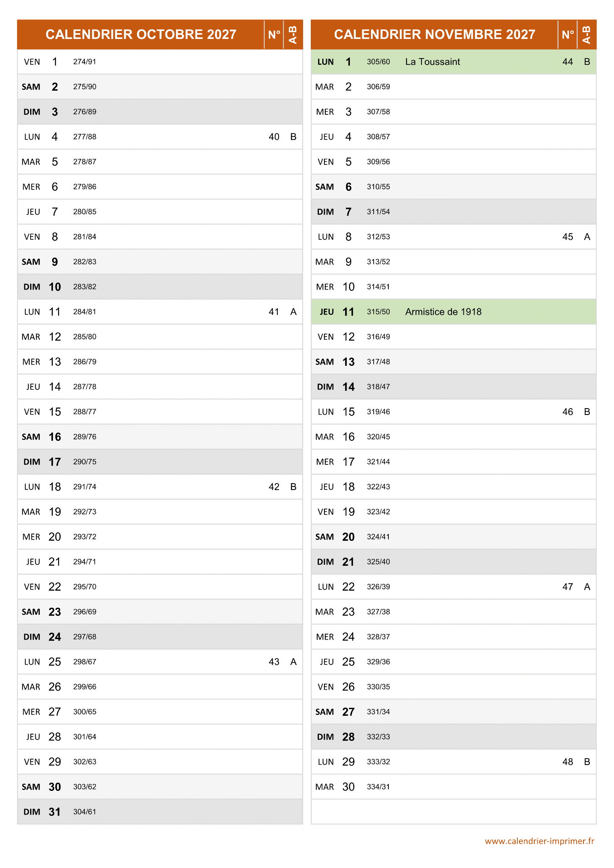Click week number 42 in October
This screenshot has height=868, width=614.
274,487
